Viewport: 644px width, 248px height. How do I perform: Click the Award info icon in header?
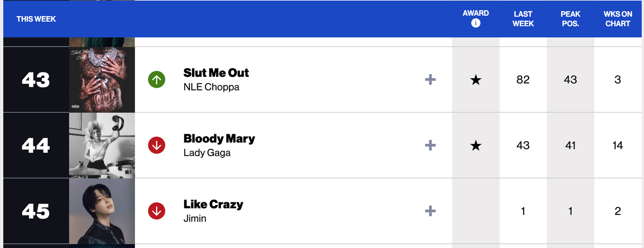pos(476,24)
